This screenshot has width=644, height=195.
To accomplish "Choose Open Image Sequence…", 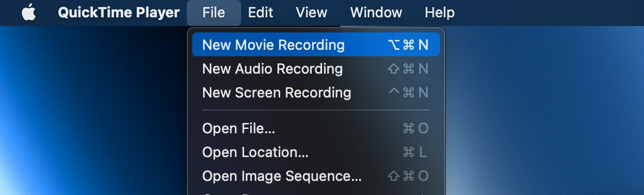I will [316, 176].
